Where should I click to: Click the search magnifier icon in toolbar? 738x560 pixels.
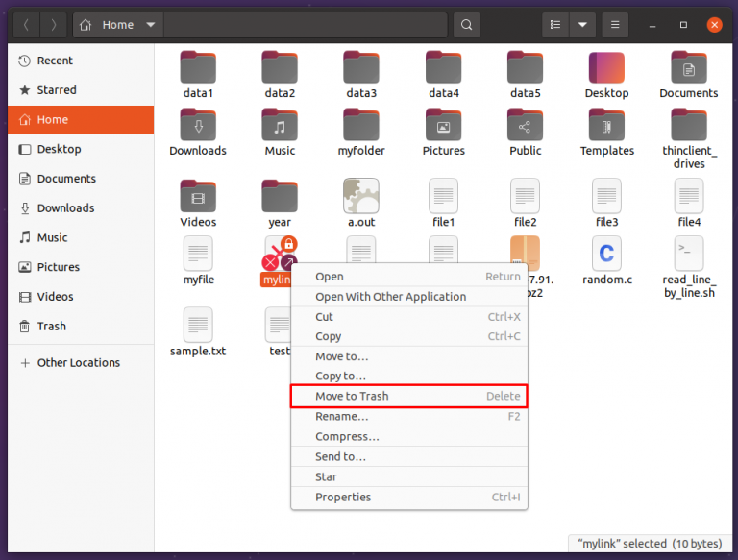tap(466, 25)
